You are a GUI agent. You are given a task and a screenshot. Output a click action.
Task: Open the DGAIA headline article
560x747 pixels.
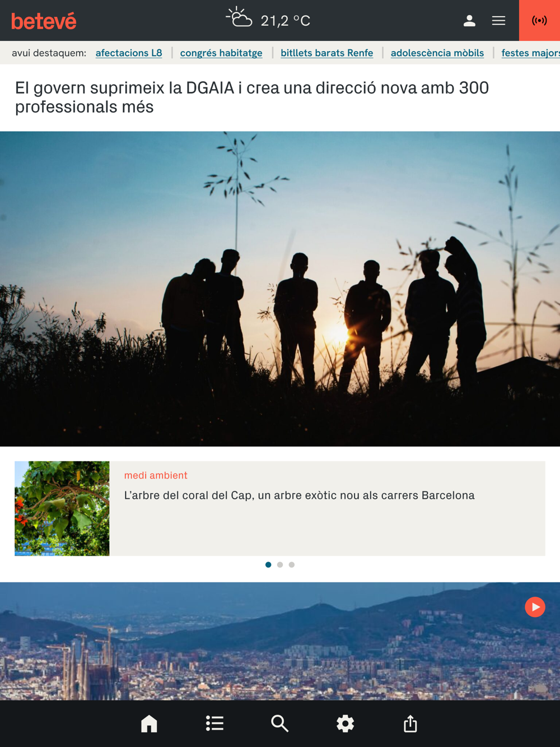252,97
